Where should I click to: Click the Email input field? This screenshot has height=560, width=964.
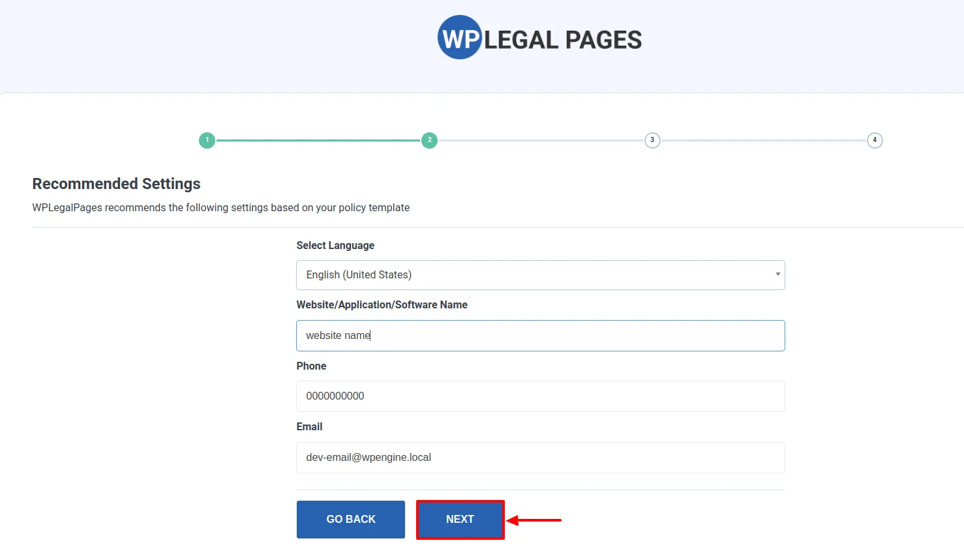540,458
